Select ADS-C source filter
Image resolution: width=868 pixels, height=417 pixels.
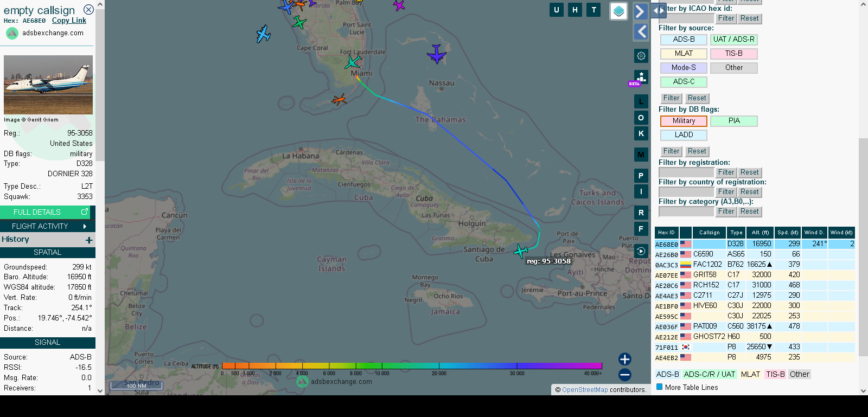[x=684, y=82]
